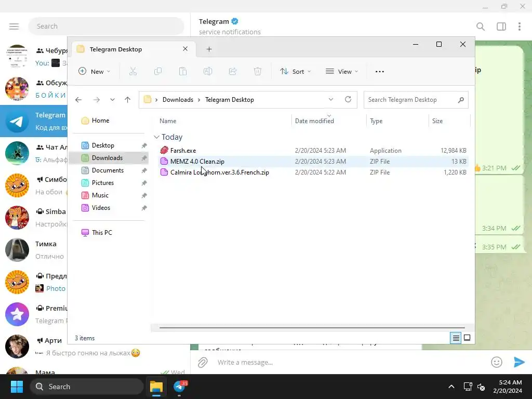
Task: Close the Telegram Desktop Explorer tab
Action: point(185,49)
